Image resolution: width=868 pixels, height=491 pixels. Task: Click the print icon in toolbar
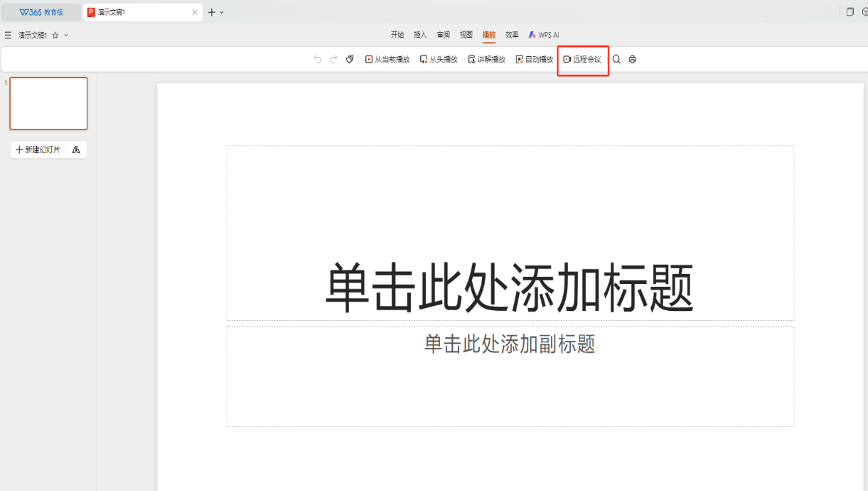633,60
